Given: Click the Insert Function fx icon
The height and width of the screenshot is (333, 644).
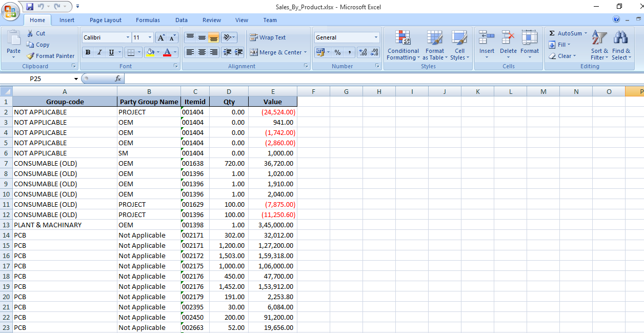Looking at the screenshot, I should coord(118,79).
